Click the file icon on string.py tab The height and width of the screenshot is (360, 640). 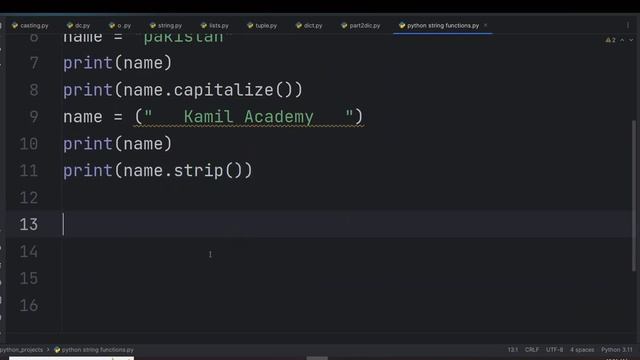[x=153, y=25]
